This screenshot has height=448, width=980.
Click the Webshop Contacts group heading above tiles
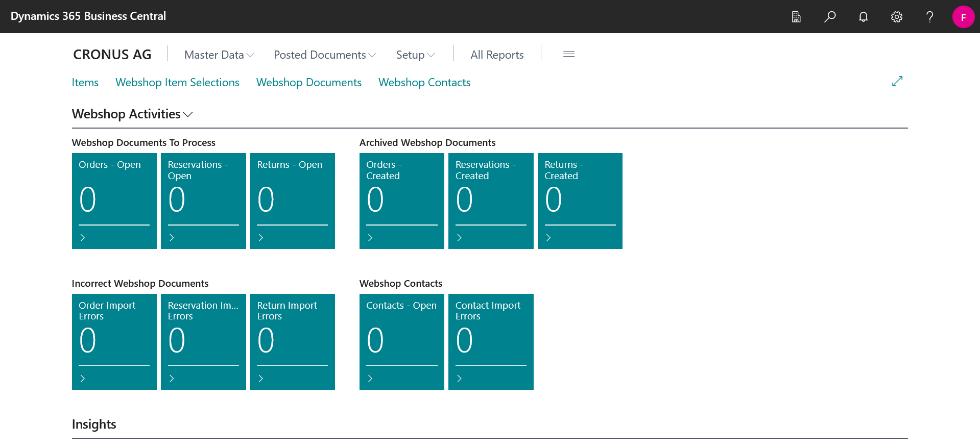tap(401, 284)
